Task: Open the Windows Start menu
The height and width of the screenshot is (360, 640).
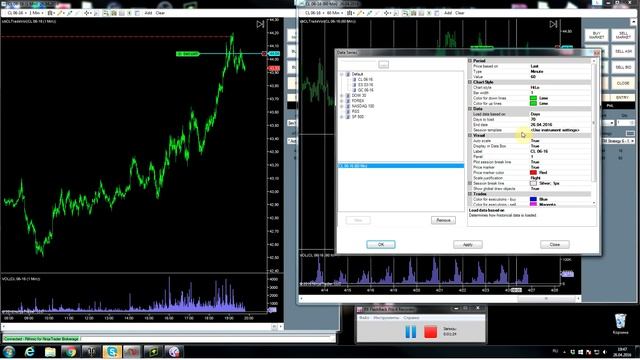Action: [x=9, y=351]
